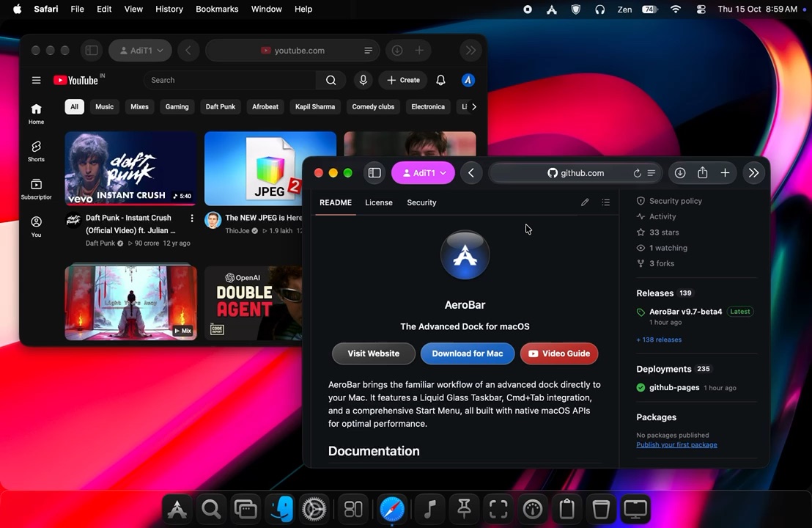
Task: Click the YouTube Search input field
Action: coord(230,80)
